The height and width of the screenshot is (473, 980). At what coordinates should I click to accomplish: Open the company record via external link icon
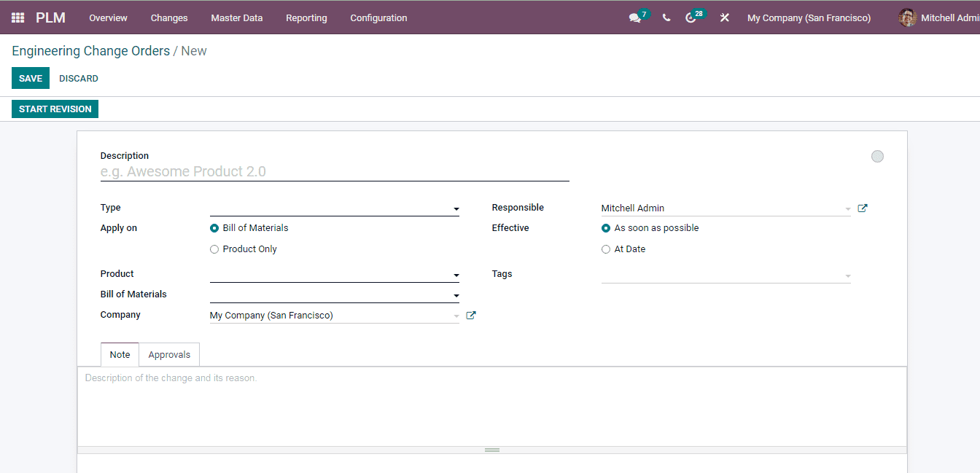click(x=470, y=315)
